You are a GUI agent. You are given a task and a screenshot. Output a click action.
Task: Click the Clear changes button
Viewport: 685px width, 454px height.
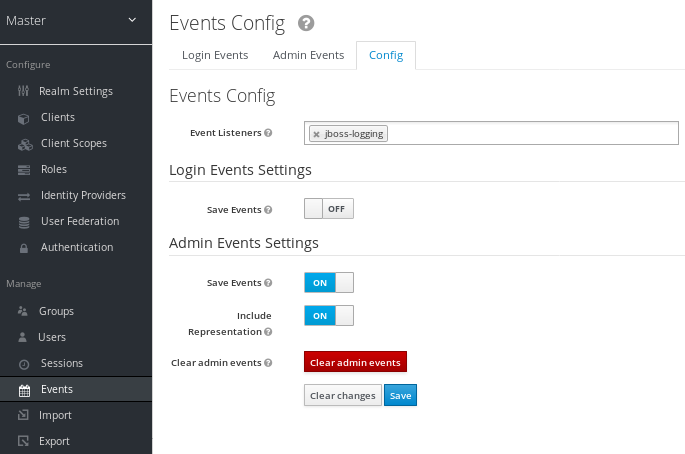pos(343,395)
